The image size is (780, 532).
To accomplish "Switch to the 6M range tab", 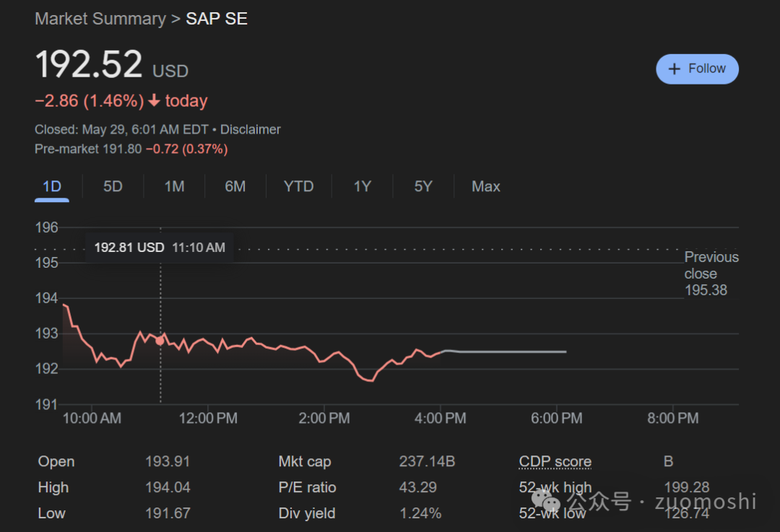I will click(x=235, y=186).
